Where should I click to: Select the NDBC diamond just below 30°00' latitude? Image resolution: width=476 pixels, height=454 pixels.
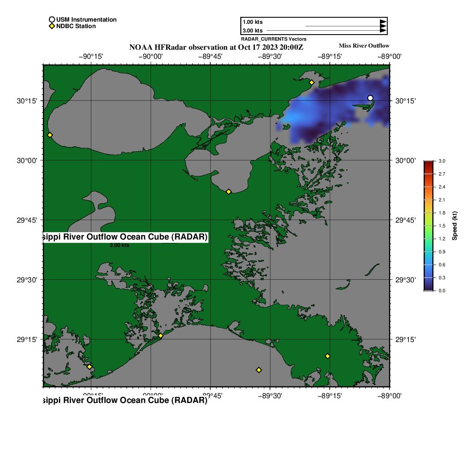point(229,192)
